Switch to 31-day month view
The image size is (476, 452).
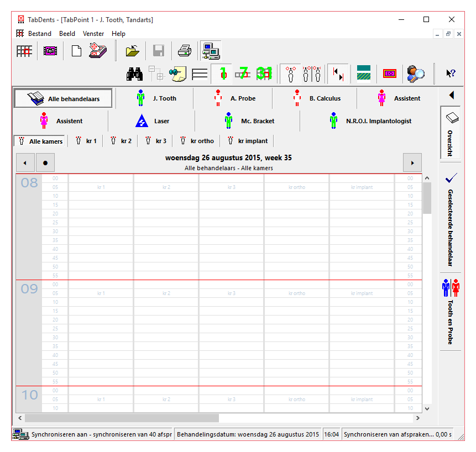[x=264, y=73]
